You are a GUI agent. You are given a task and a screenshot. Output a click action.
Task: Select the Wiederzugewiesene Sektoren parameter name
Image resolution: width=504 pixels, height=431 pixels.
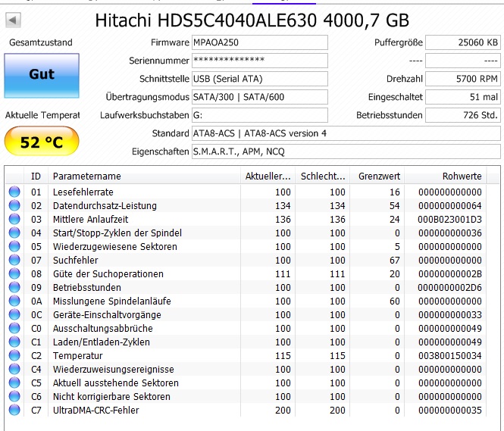pos(115,247)
